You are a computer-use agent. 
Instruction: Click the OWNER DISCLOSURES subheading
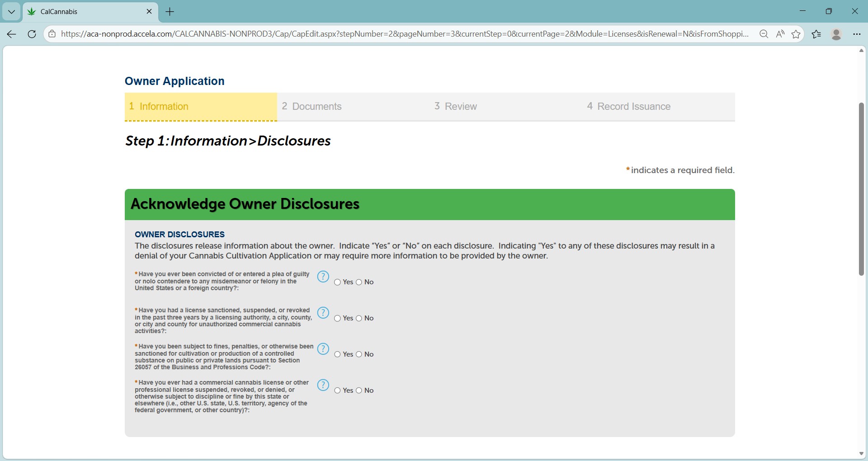point(179,234)
